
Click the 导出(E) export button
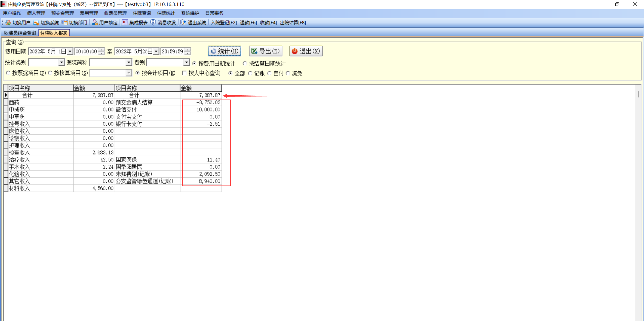(x=266, y=51)
